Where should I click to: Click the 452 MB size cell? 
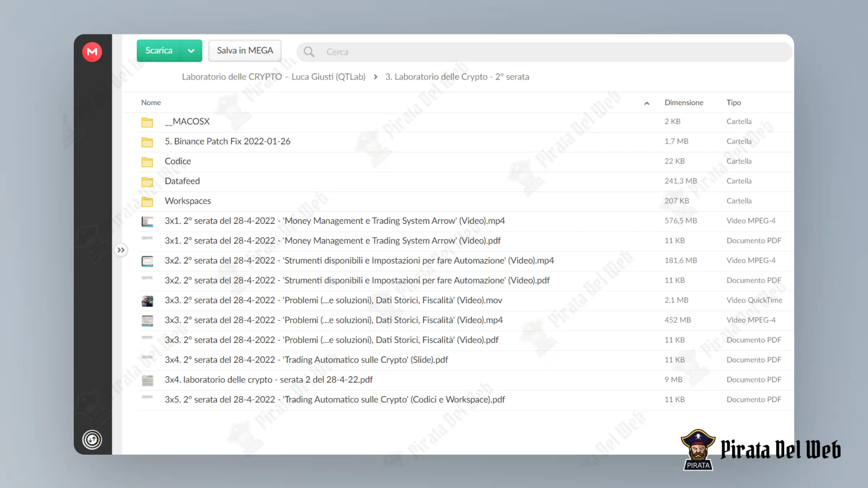tap(678, 320)
